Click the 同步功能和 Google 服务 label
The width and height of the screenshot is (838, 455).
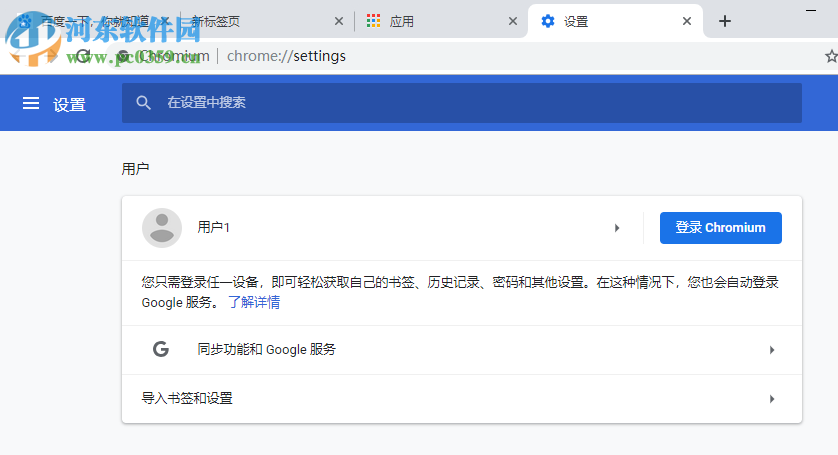coord(267,350)
